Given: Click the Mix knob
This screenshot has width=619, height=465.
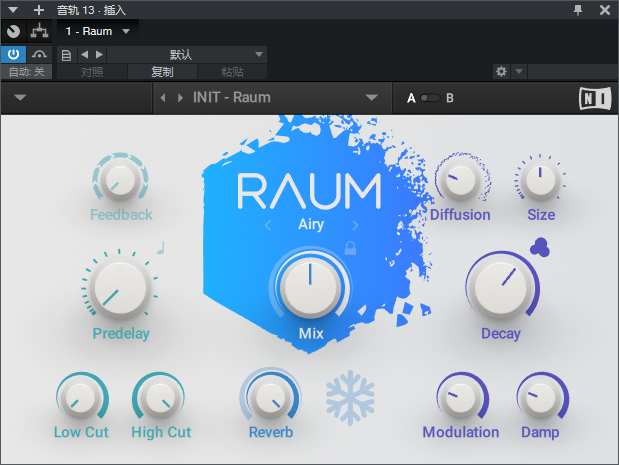Looking at the screenshot, I should click(310, 288).
